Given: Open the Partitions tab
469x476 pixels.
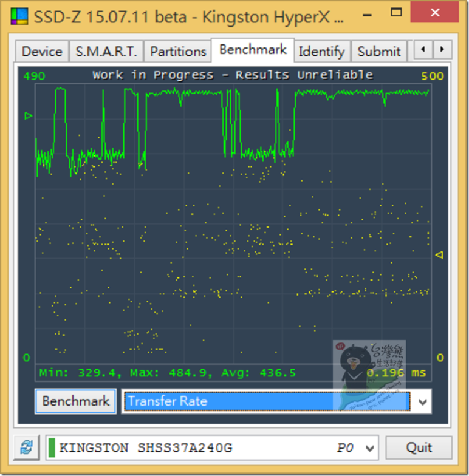Looking at the screenshot, I should click(x=178, y=51).
